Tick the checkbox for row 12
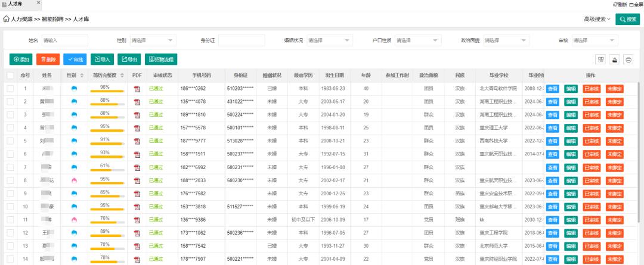 (10, 233)
